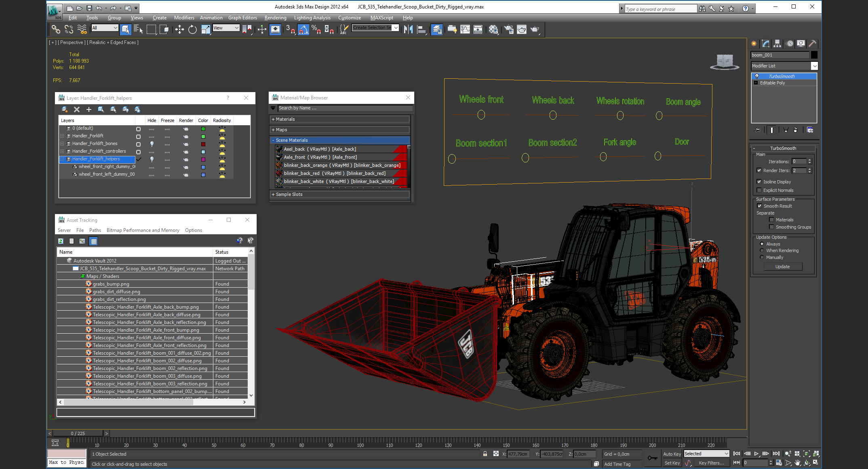
Task: Click the Selection Lock toggle padlock
Action: point(485,454)
